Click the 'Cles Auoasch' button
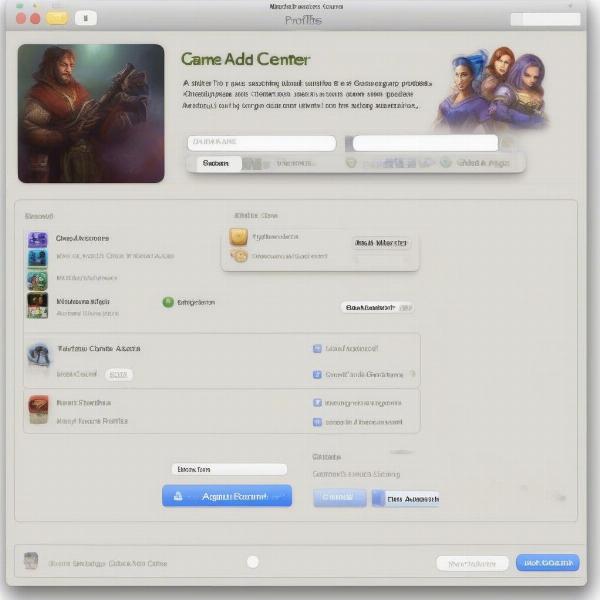The image size is (600, 600). coord(406,499)
